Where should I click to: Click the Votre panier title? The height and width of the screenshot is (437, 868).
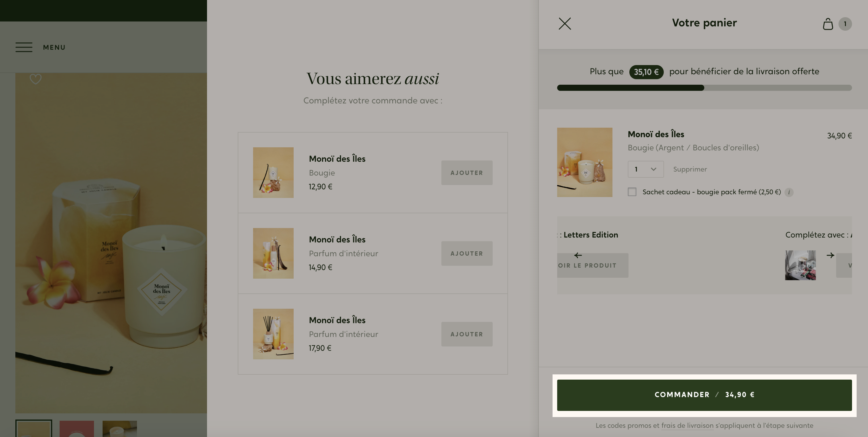[x=704, y=23]
